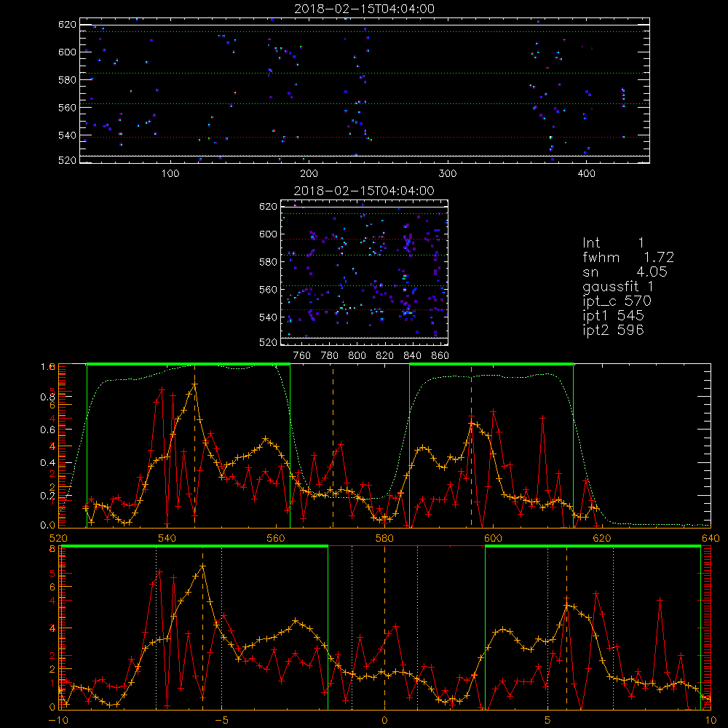Click x-axis label 10 on the bottom plot
The image size is (728, 728).
point(711,720)
